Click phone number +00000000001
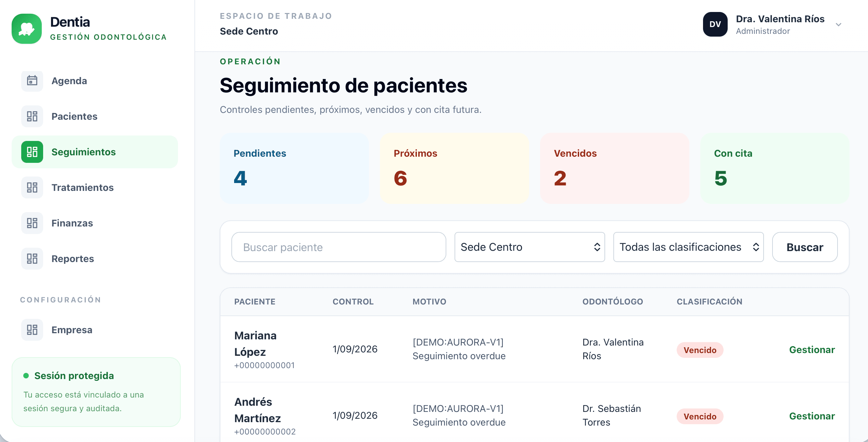This screenshot has width=868, height=442. 264,365
